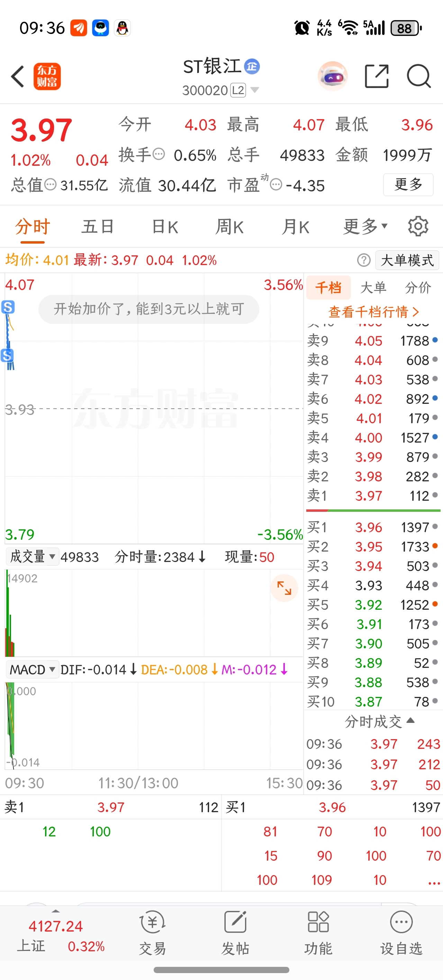443x980 pixels.
Task: Select the 千档 order book tab
Action: (328, 288)
